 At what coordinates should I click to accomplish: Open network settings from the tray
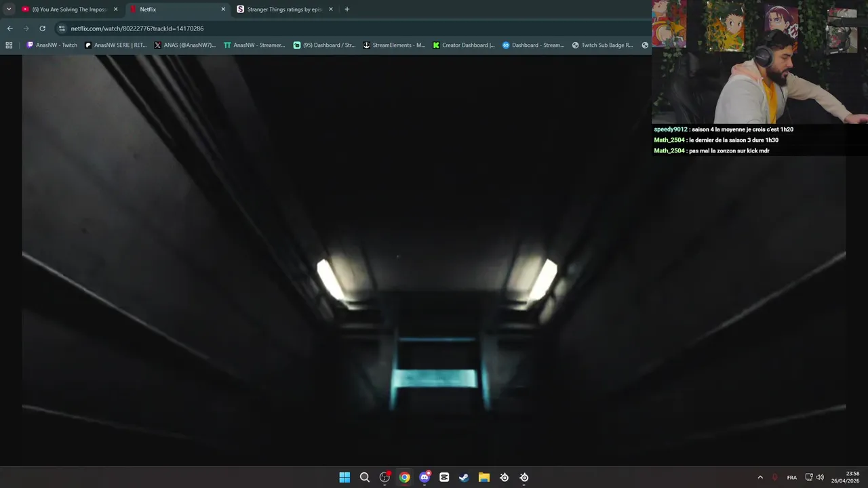(x=809, y=477)
